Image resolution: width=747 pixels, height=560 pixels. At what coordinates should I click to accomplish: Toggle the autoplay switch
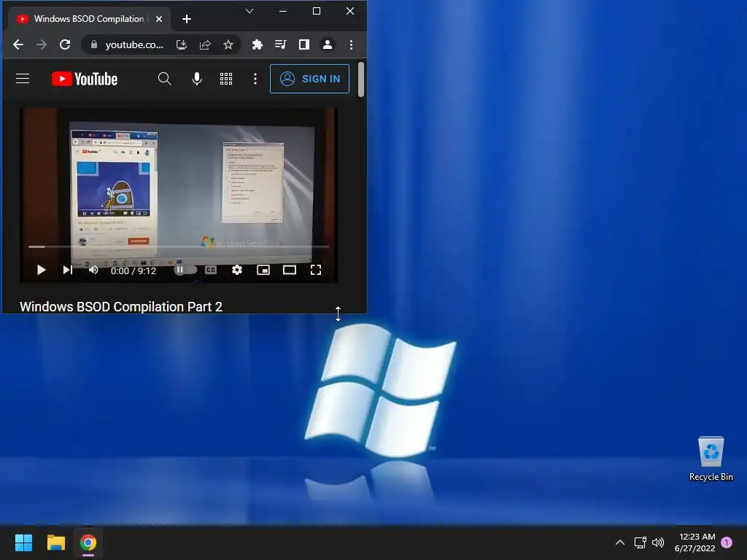pyautogui.click(x=185, y=270)
